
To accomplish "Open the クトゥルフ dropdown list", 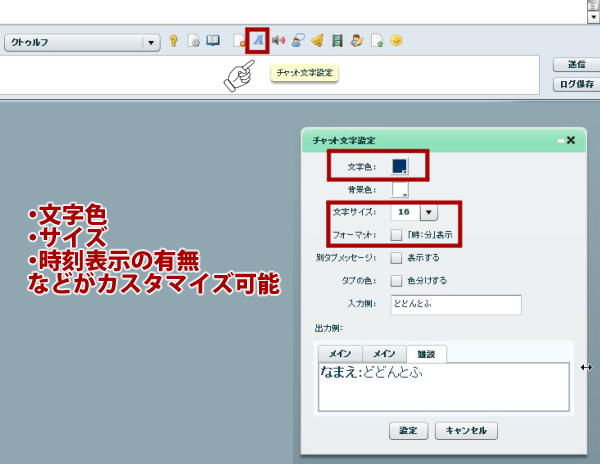I will click(x=151, y=43).
